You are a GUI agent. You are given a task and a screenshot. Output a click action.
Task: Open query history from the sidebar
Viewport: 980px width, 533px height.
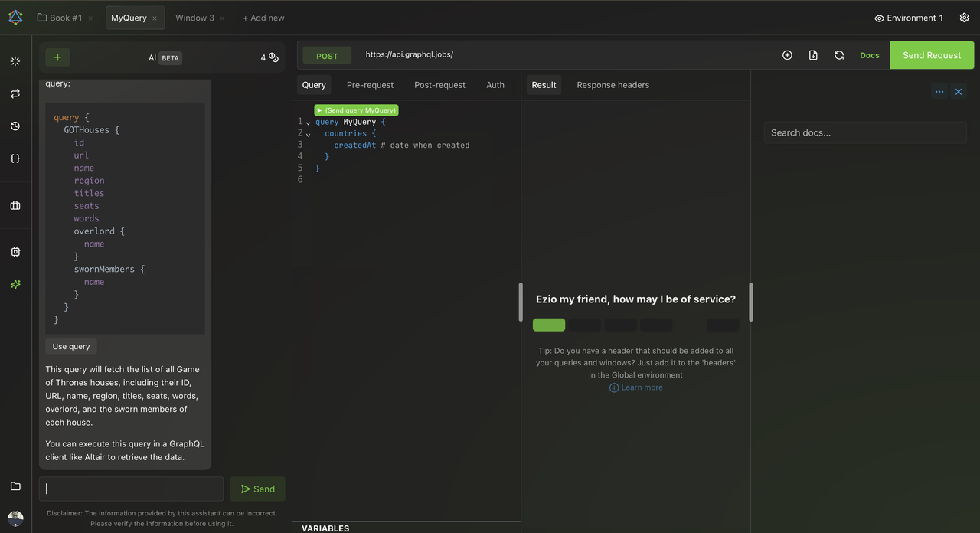[15, 126]
